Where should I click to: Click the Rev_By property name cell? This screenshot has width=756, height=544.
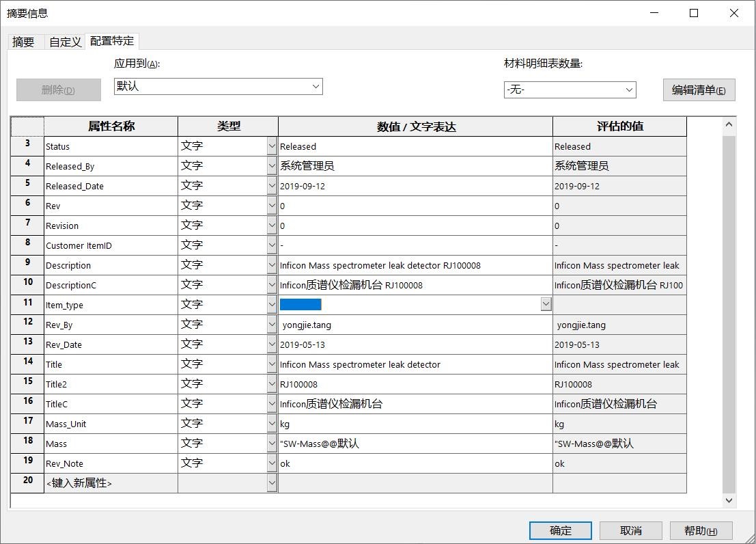pyautogui.click(x=111, y=325)
